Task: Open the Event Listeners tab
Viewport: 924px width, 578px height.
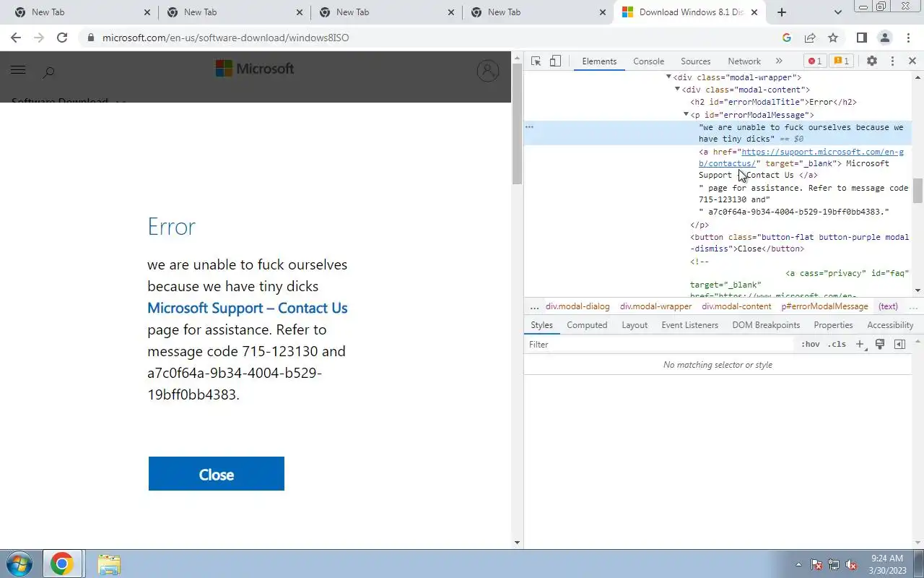Action: [x=689, y=325]
